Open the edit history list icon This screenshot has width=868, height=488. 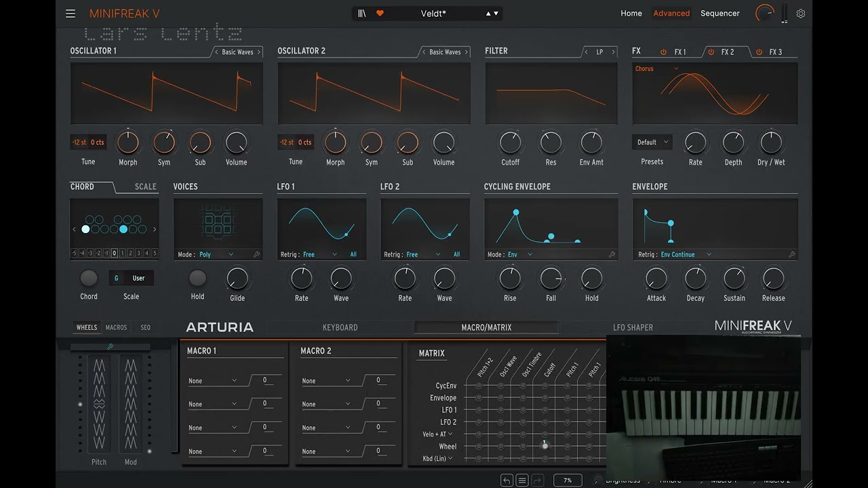point(522,481)
